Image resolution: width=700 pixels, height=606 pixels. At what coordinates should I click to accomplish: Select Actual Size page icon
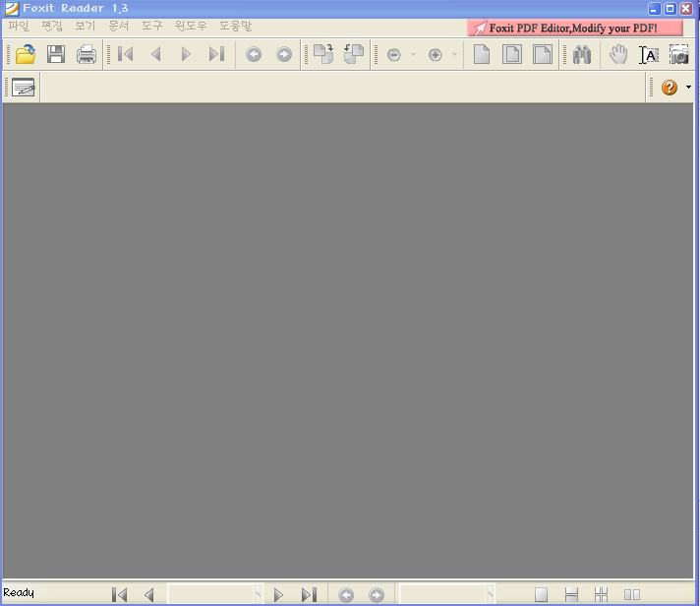pyautogui.click(x=482, y=54)
